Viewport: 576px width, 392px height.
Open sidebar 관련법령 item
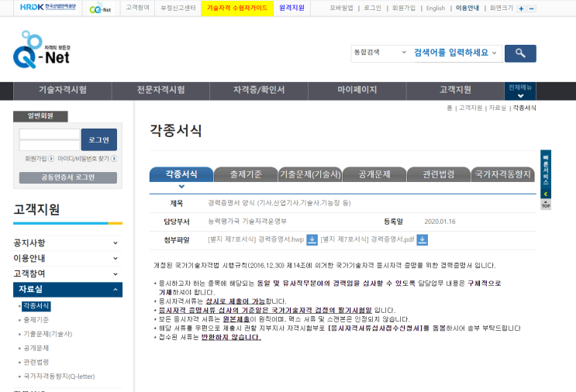coord(36,363)
